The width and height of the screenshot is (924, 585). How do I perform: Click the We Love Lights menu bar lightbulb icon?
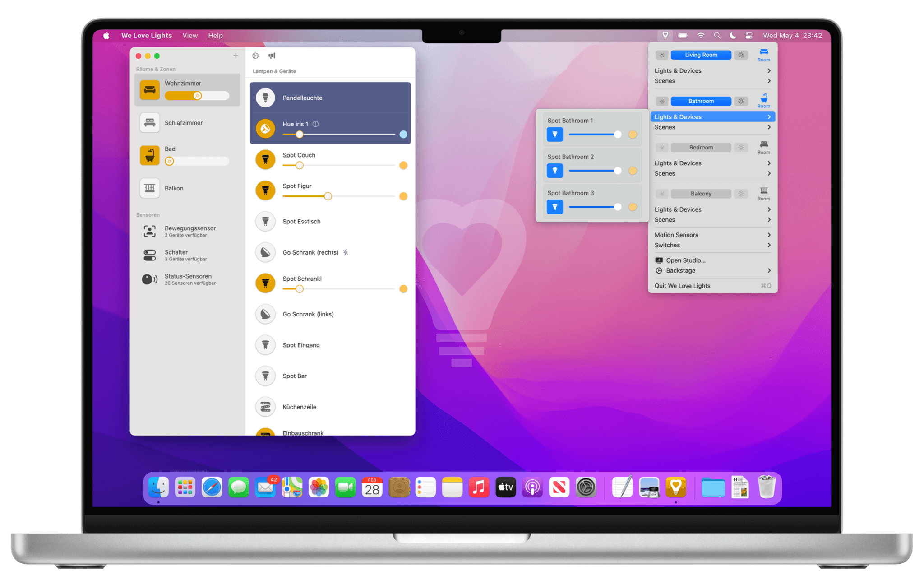point(665,35)
